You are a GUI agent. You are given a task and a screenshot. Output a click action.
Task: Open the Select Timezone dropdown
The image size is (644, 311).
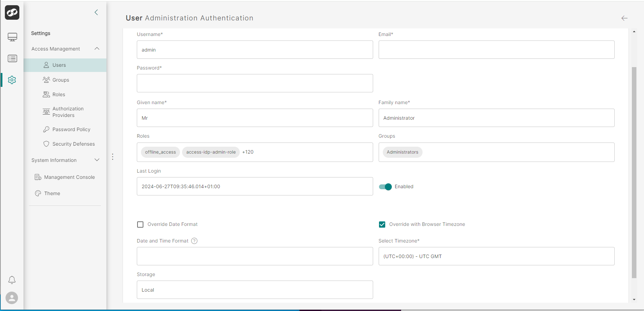point(496,256)
